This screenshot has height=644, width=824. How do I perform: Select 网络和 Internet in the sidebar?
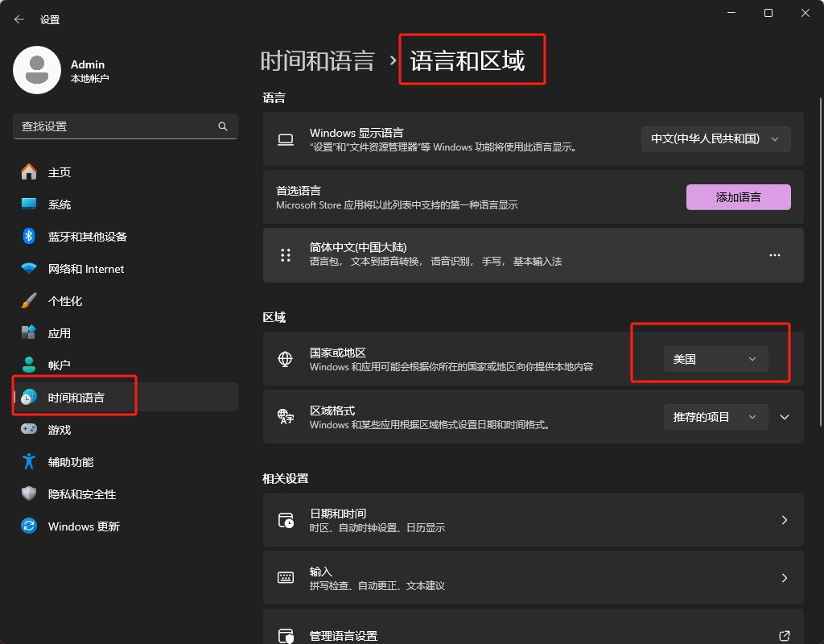point(126,269)
